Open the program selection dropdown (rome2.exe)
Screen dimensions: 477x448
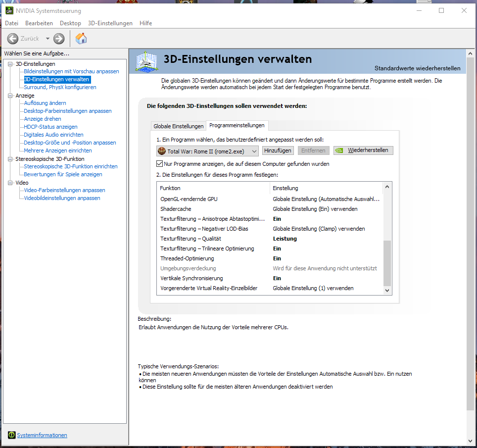point(207,151)
